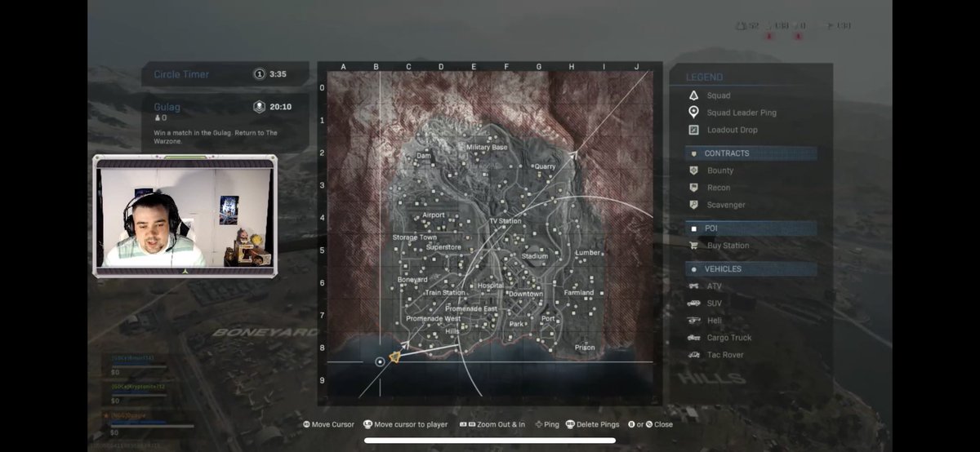The height and width of the screenshot is (452, 980).
Task: Select the Zoom Out & In prompt
Action: click(x=501, y=424)
